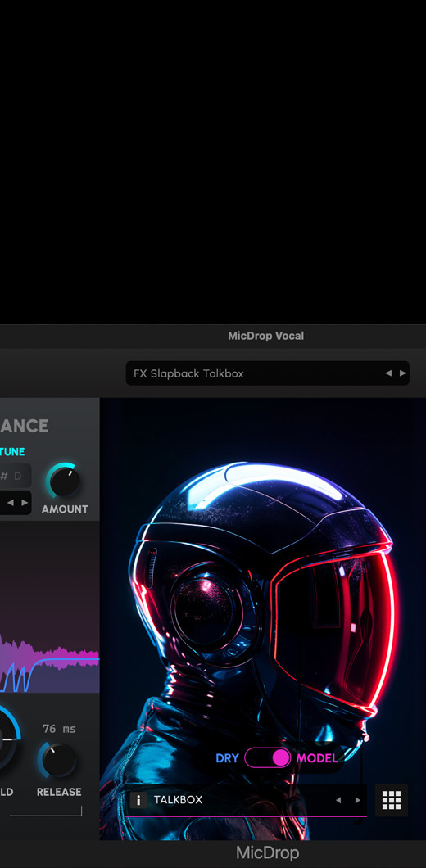
Task: Step tune key right arrow
Action: [x=24, y=503]
